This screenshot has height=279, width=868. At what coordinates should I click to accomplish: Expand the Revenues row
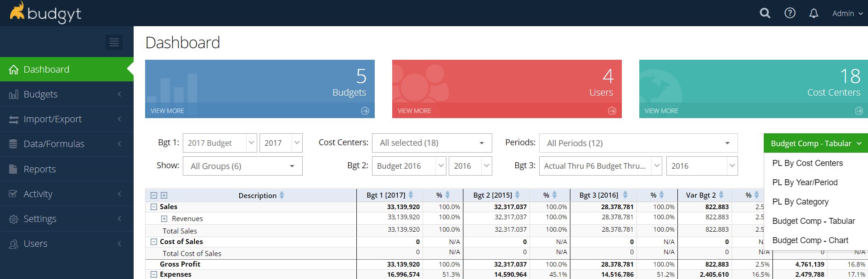pyautogui.click(x=164, y=219)
